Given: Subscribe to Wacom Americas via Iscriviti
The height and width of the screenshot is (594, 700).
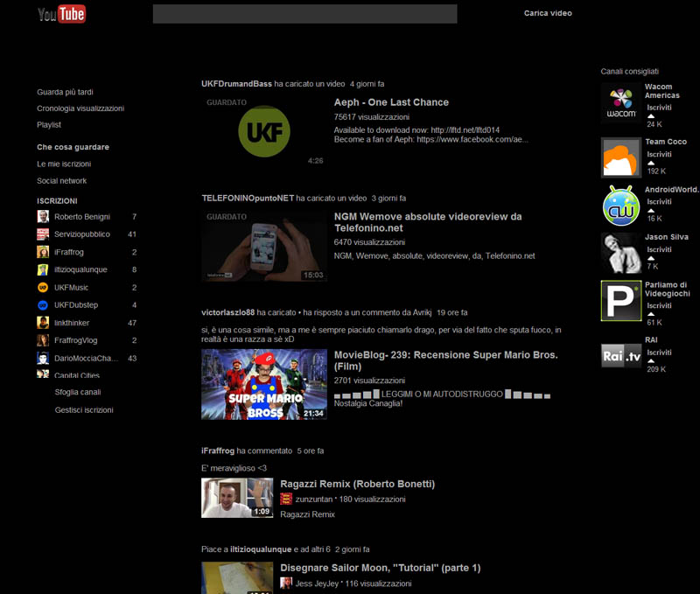Looking at the screenshot, I should coord(659,108).
